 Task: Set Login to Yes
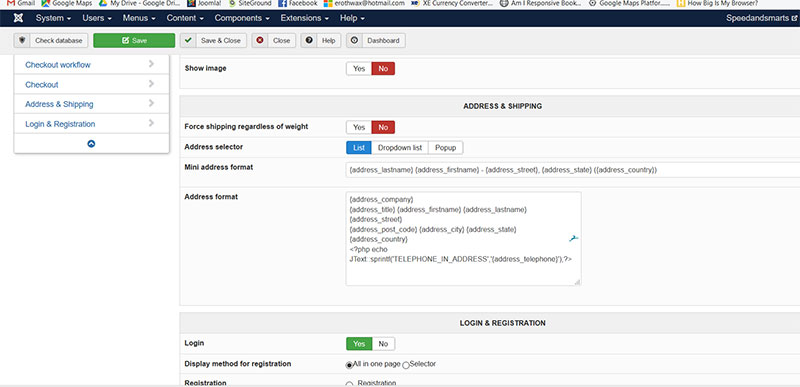pos(359,344)
